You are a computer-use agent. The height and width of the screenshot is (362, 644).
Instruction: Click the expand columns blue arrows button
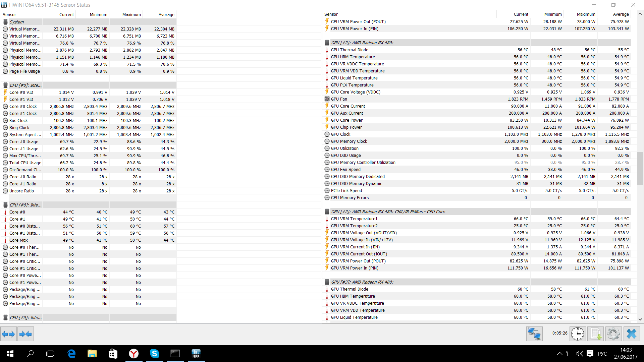tap(8, 334)
